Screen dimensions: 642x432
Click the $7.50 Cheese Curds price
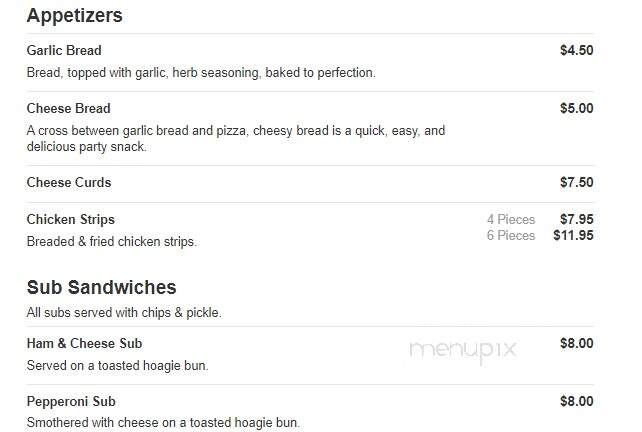(x=576, y=182)
